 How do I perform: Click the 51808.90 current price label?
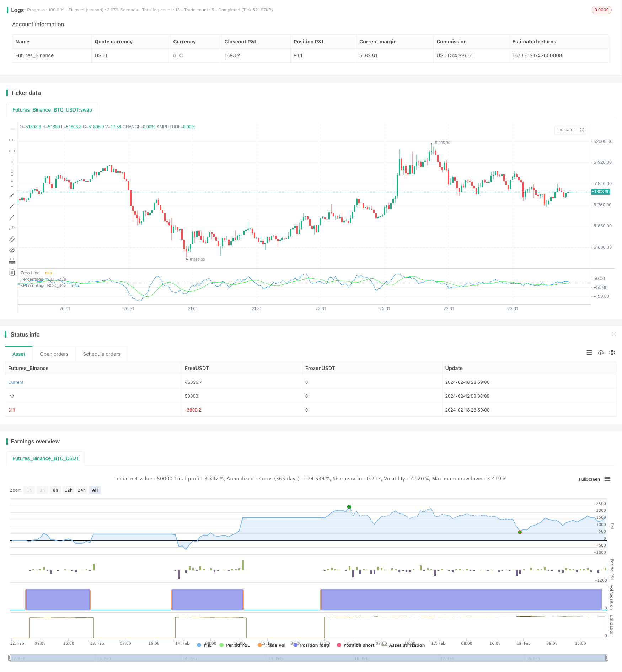pyautogui.click(x=601, y=192)
